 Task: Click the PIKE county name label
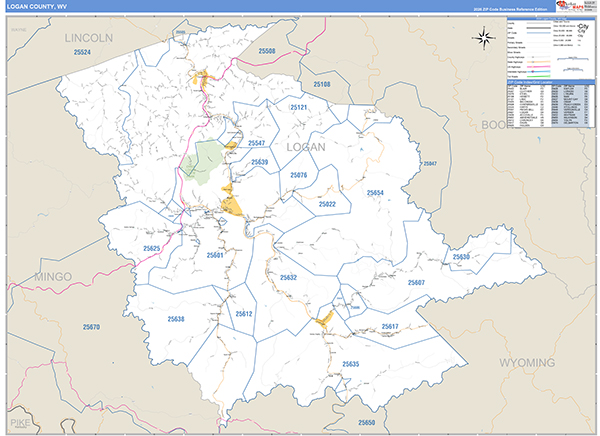[x=20, y=423]
